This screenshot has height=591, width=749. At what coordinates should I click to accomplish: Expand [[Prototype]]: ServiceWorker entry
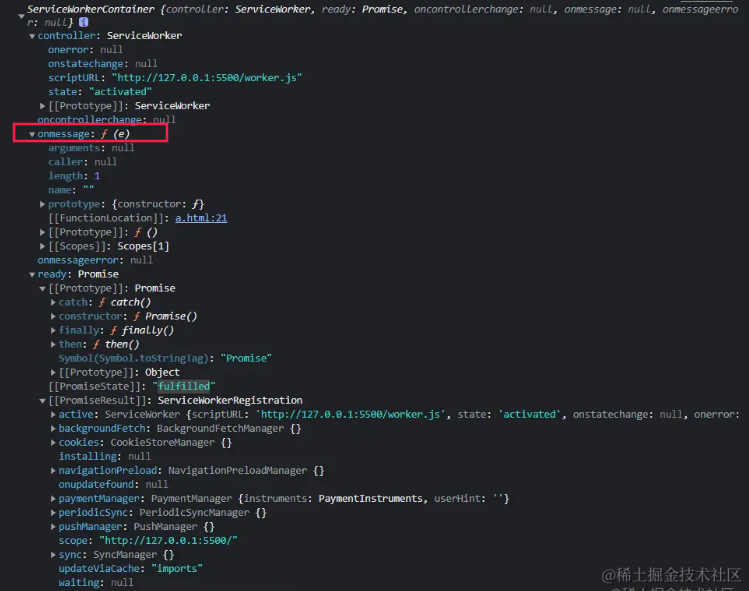coord(43,106)
